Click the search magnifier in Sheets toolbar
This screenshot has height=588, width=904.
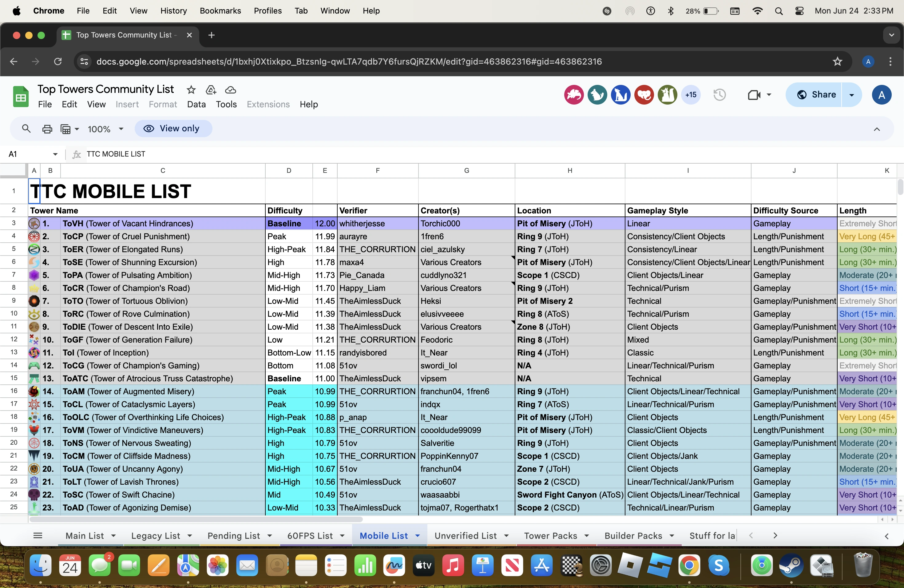(26, 129)
